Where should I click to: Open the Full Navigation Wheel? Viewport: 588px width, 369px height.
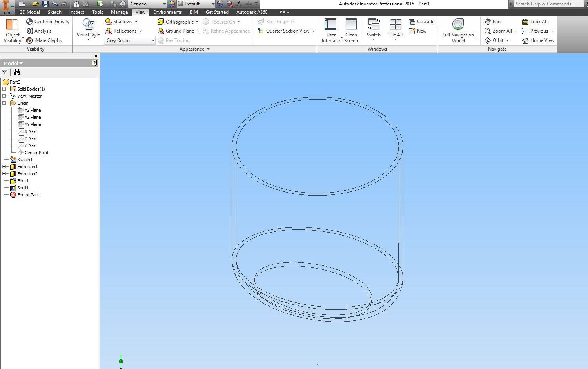click(x=458, y=30)
